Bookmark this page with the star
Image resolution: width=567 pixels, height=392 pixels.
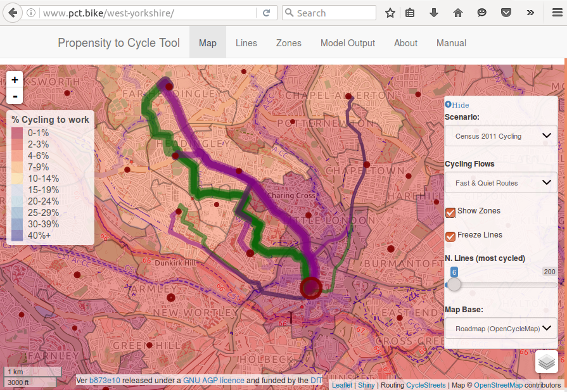tap(390, 13)
